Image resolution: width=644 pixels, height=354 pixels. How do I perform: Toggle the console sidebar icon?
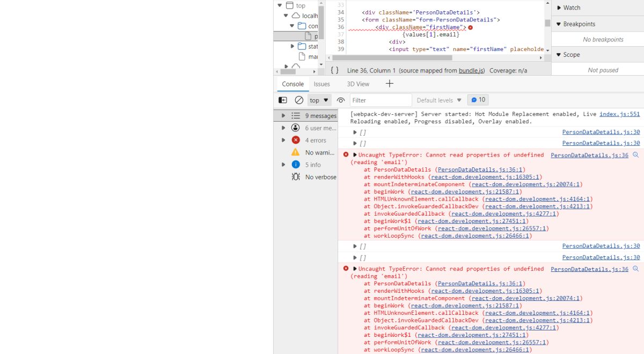283,100
